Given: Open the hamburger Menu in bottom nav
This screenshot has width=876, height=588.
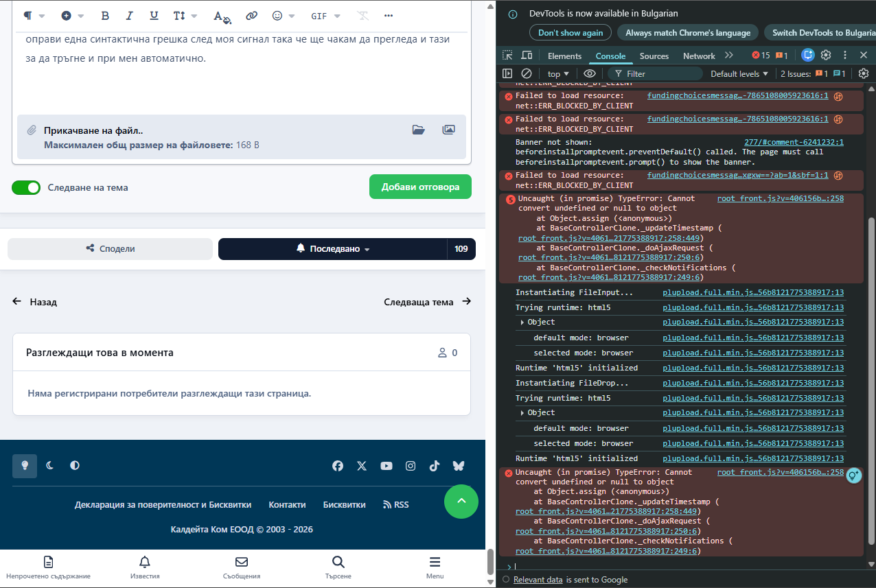Looking at the screenshot, I should [435, 567].
